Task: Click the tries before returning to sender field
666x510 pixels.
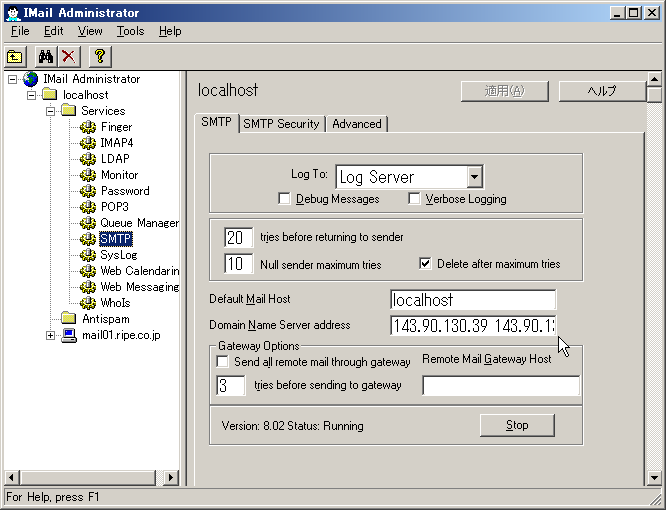Action: pyautogui.click(x=238, y=237)
